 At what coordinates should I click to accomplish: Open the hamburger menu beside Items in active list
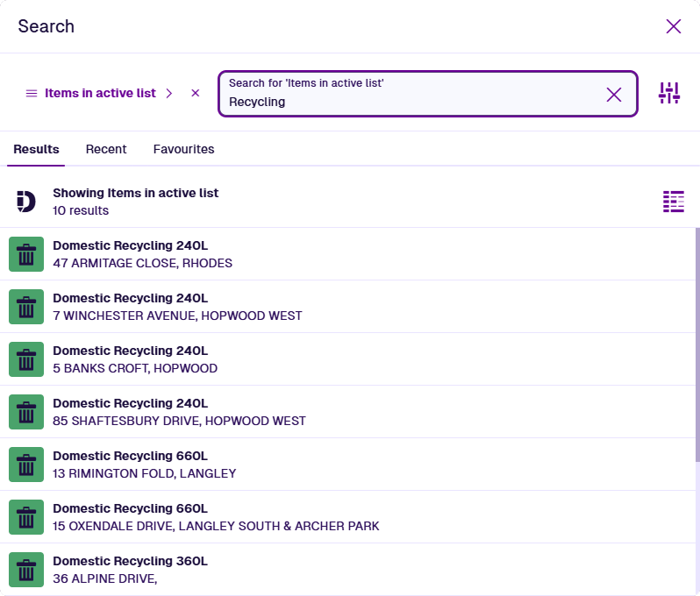point(32,93)
